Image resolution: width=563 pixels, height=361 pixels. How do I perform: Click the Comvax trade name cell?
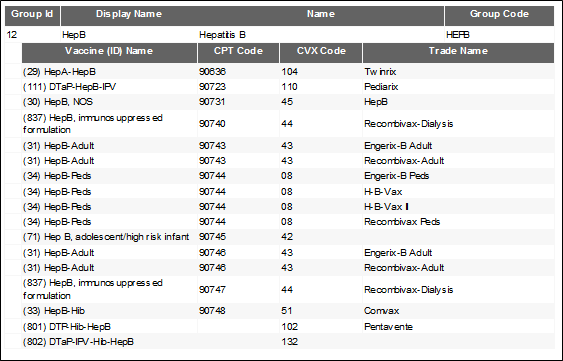[381, 311]
